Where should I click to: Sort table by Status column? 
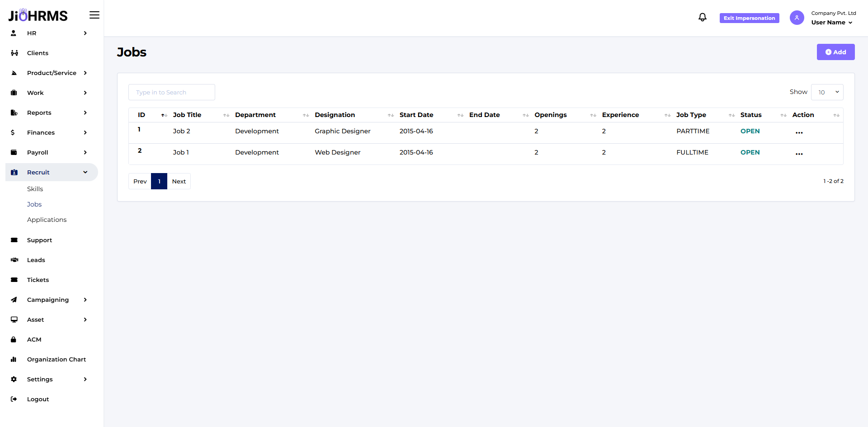[x=783, y=115]
